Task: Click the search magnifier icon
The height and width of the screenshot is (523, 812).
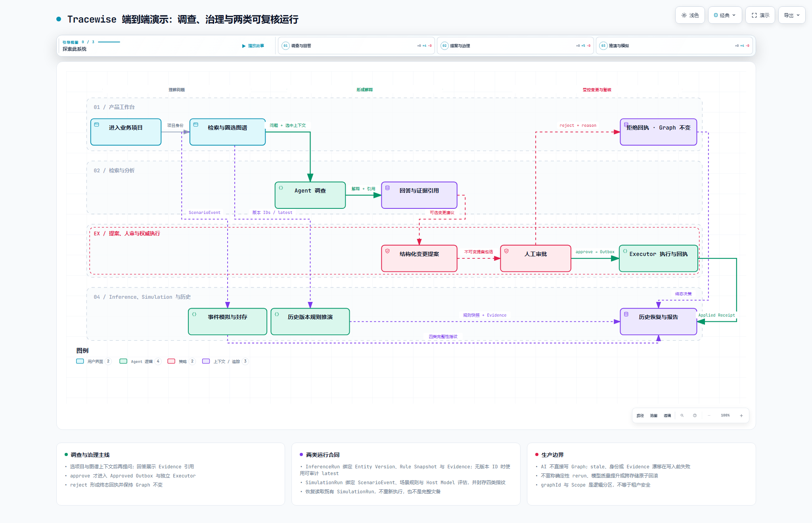Action: coord(682,416)
